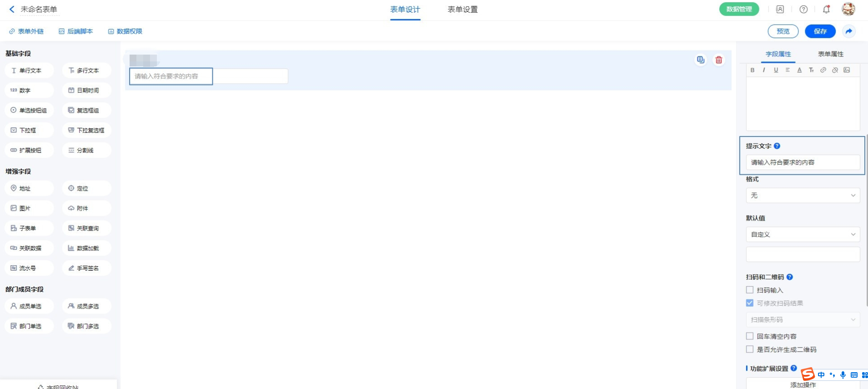
Task: Open the 默认值 dropdown set to 自定义
Action: [803, 235]
